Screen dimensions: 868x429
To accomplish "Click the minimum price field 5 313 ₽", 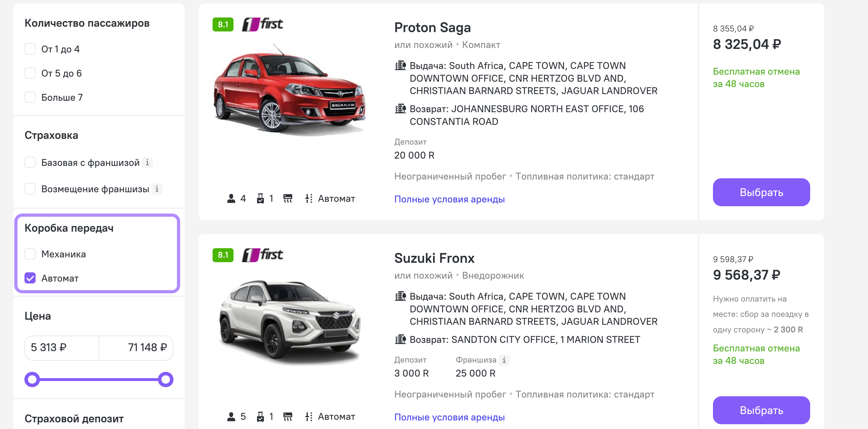I will click(61, 347).
